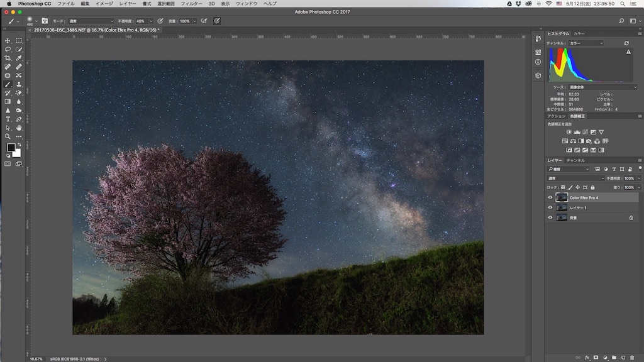
Task: Select the History Brush tool
Action: [8, 93]
